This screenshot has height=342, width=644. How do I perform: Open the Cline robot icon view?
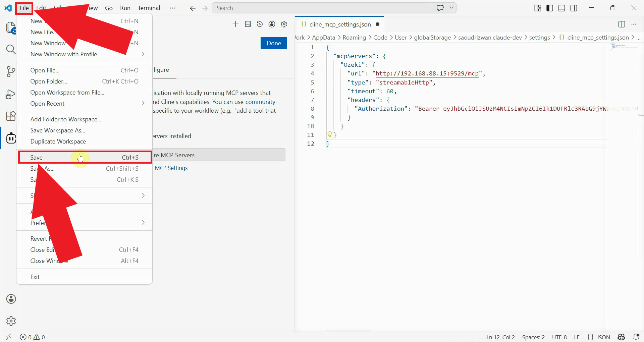(x=11, y=138)
